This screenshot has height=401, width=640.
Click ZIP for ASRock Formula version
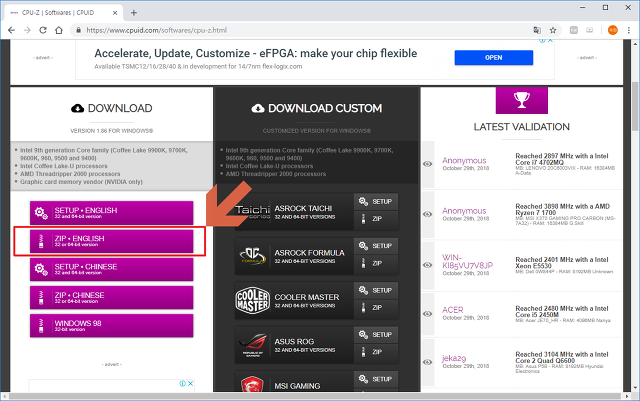[376, 263]
